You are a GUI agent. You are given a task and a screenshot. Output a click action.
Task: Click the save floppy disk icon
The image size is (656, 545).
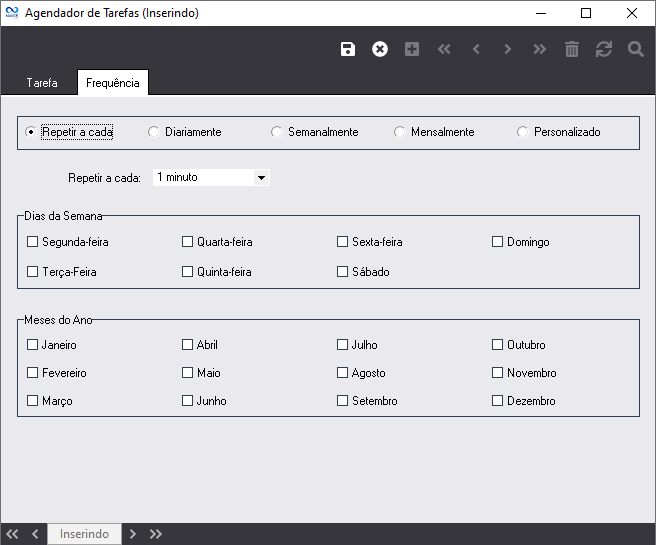[348, 49]
